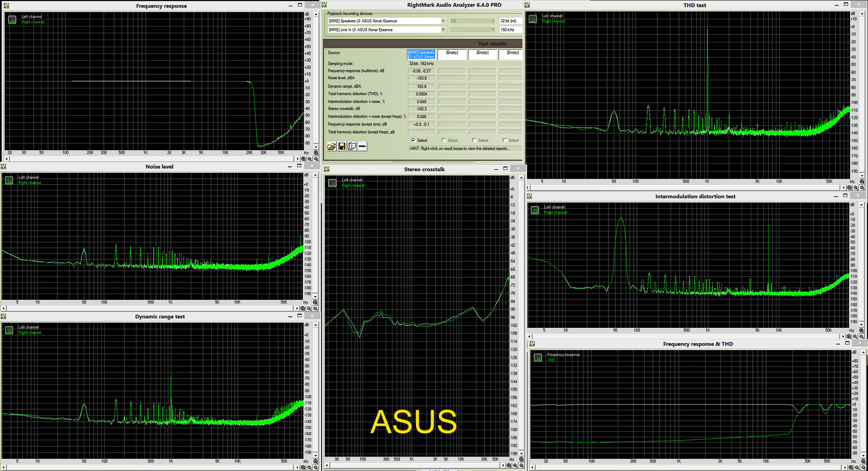This screenshot has width=868, height=471.
Task: Maximize the Stereo crosstalk window
Action: click(x=505, y=169)
